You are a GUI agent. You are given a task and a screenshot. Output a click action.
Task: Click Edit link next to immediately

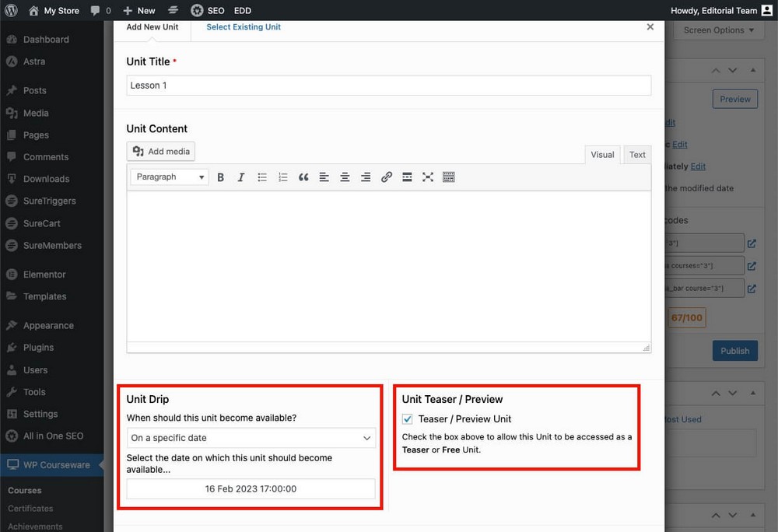click(x=698, y=166)
